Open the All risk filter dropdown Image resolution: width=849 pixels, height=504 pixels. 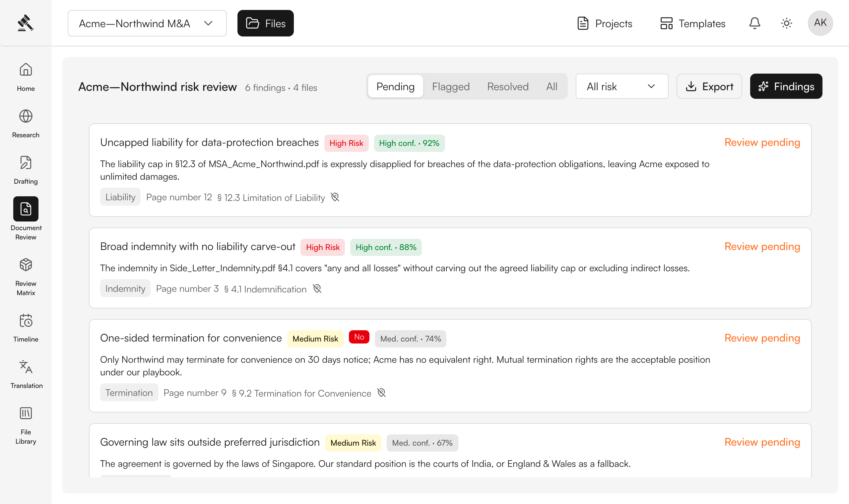622,86
